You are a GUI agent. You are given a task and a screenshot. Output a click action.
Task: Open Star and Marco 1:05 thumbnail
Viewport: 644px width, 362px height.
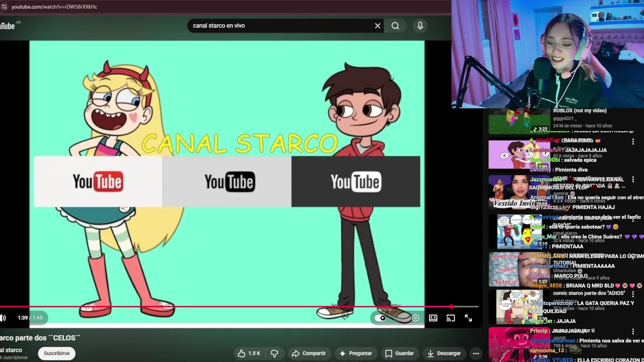click(x=519, y=154)
